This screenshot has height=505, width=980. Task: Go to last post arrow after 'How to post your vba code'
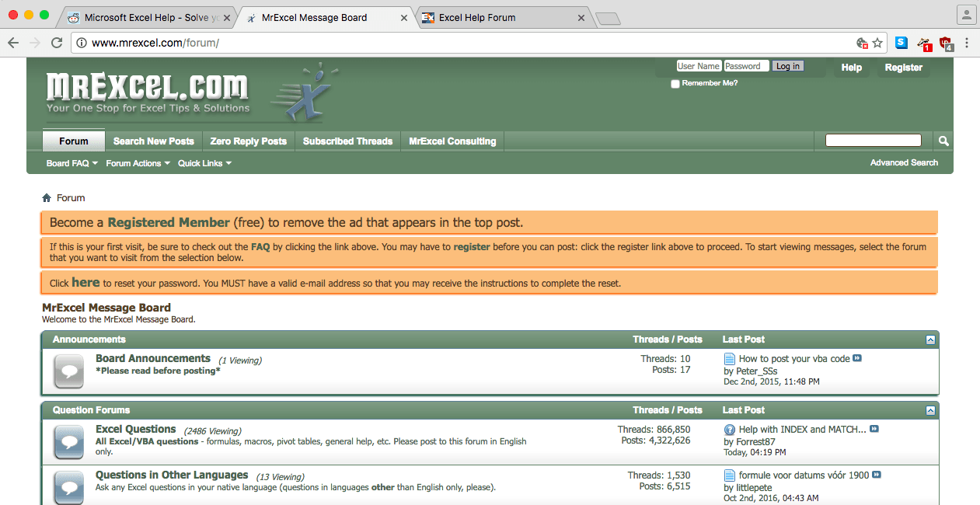tap(857, 359)
